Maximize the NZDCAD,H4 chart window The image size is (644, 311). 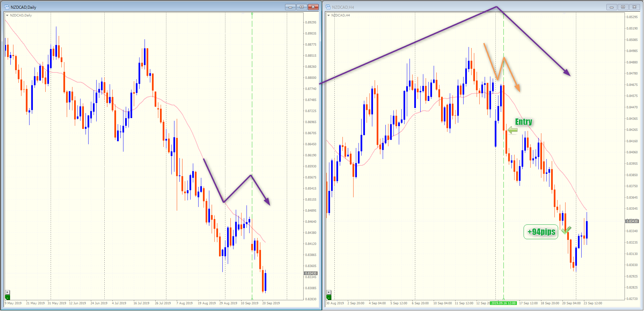[x=623, y=7]
